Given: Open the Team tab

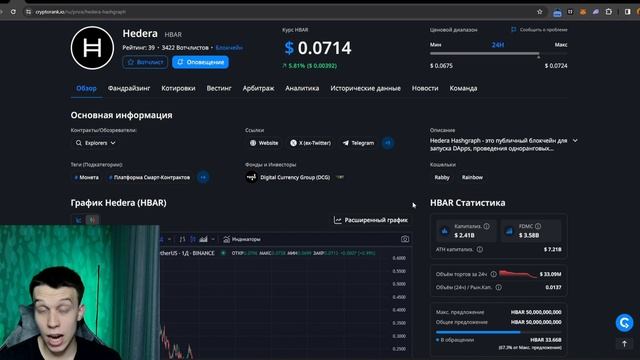Looking at the screenshot, I should (463, 88).
